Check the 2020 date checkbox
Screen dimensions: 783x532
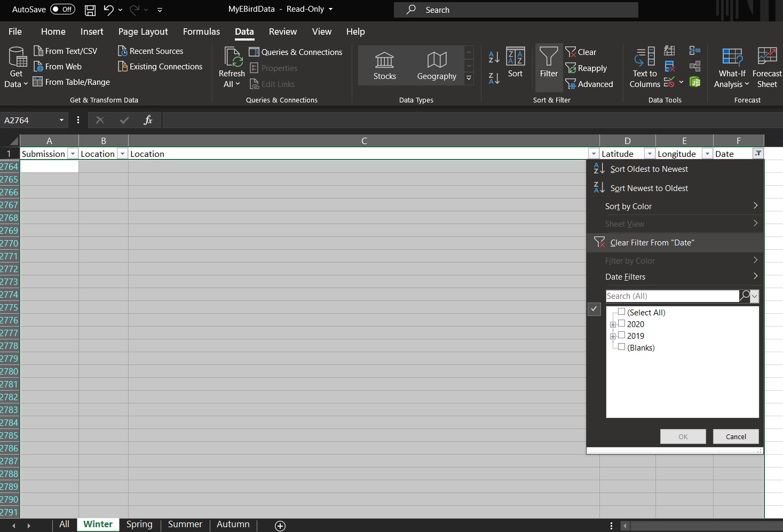[x=621, y=323]
